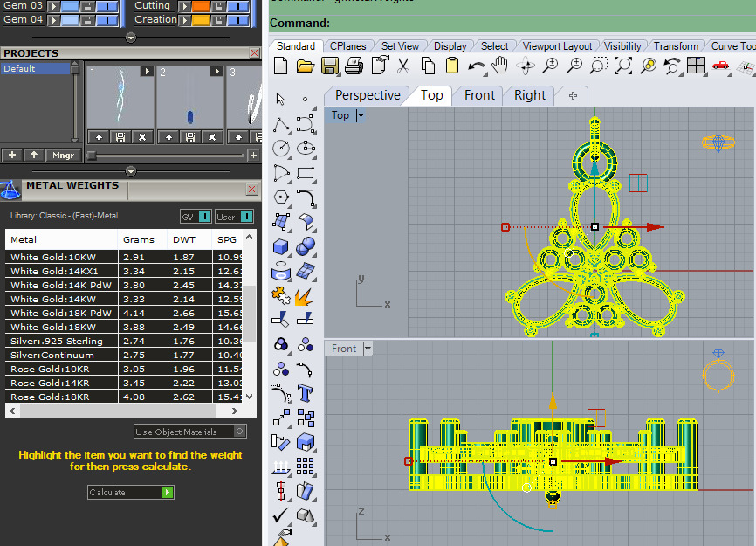Delete project 2 with its X button

pos(212,137)
